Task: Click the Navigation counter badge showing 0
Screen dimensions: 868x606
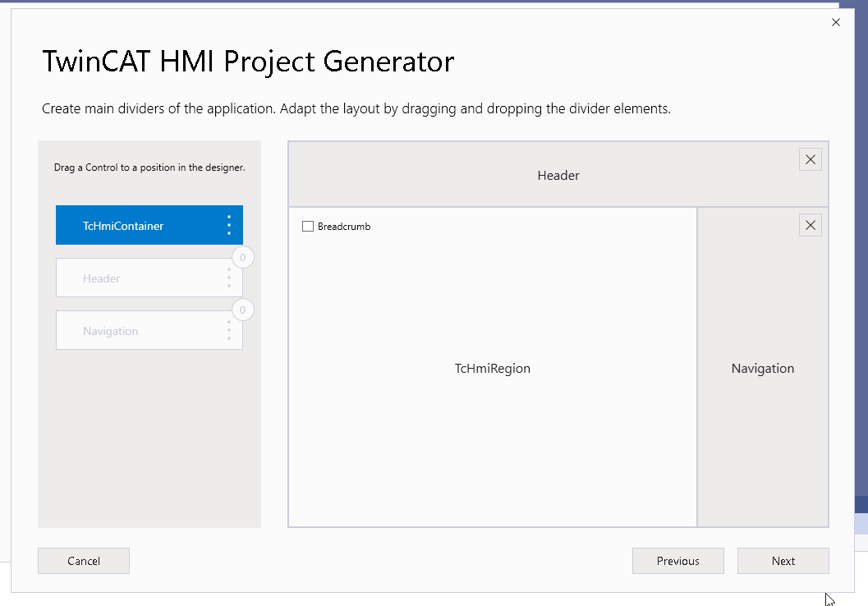Action: (242, 310)
